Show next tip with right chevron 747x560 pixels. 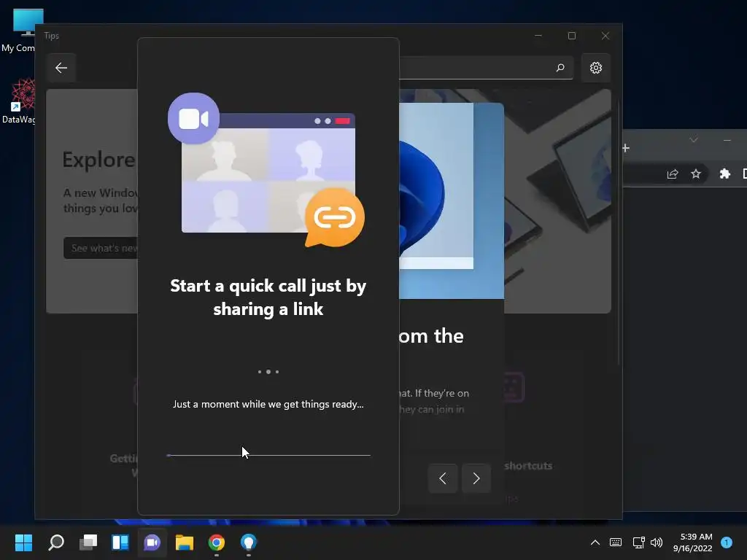tap(476, 478)
